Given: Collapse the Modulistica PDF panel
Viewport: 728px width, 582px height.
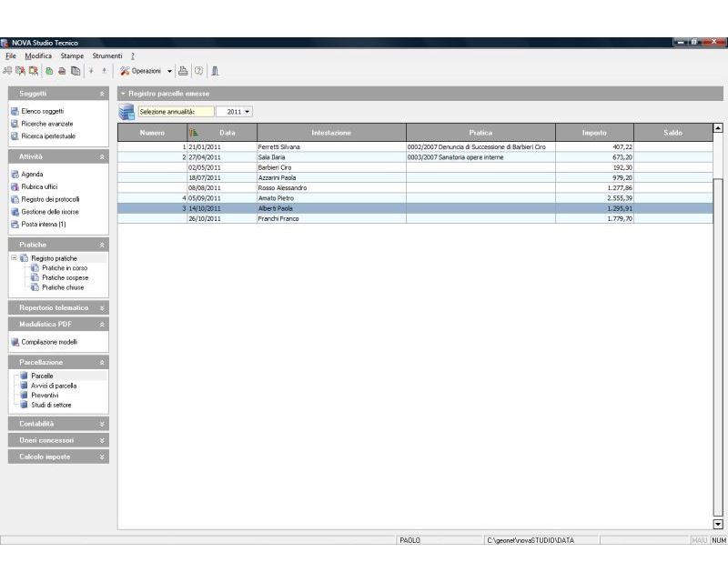Looking at the screenshot, I should [102, 325].
